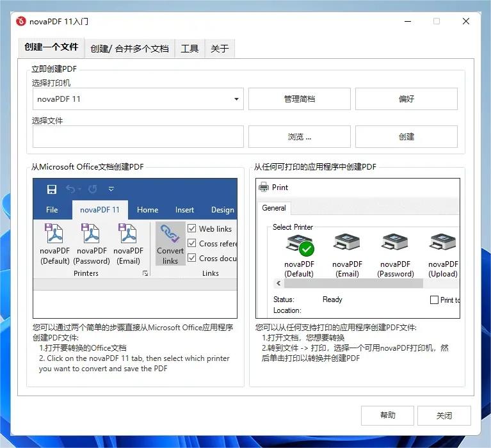The height and width of the screenshot is (448, 491).
Task: Open the printer selection dropdown novaPDF 11
Action: [138, 99]
